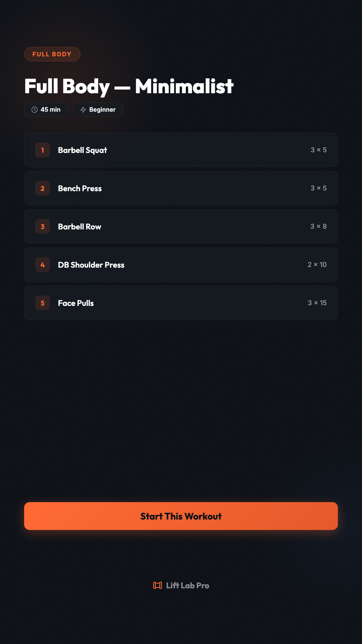Click the number 1 badge
This screenshot has width=362, height=644.
click(x=43, y=150)
